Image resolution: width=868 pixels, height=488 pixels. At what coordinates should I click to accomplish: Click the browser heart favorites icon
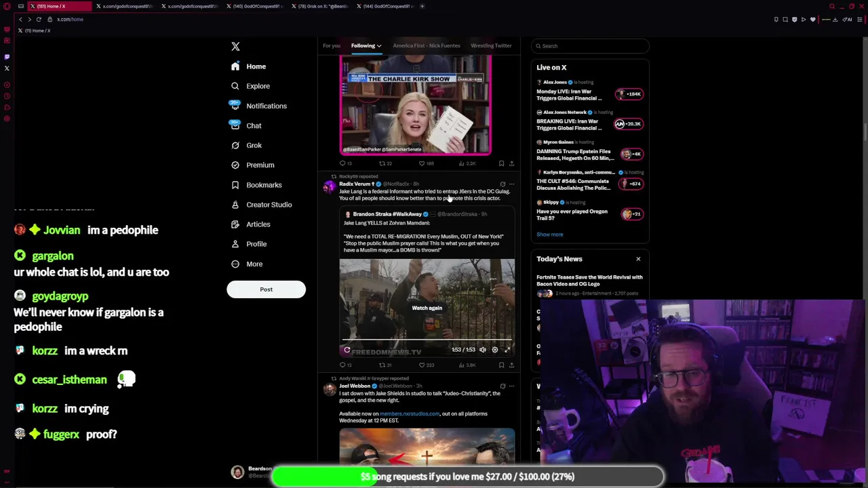point(812,19)
